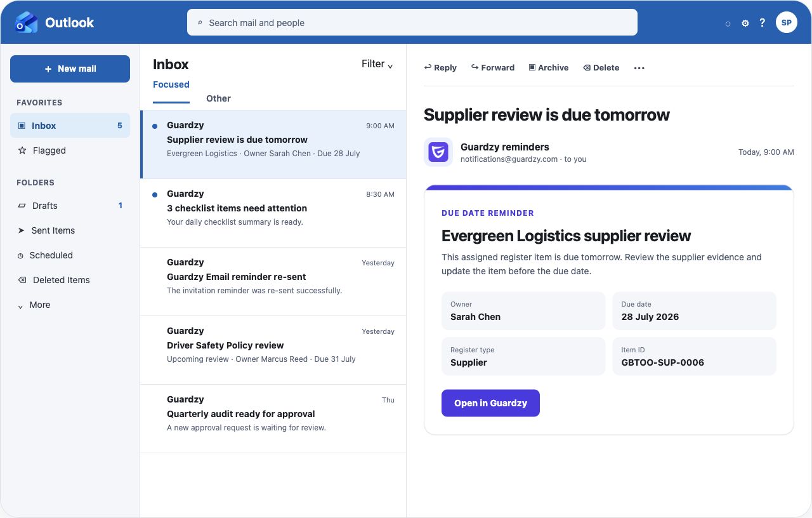Click the Guardzy shield sender avatar
Viewport: 812px width, 518px height.
coord(438,152)
